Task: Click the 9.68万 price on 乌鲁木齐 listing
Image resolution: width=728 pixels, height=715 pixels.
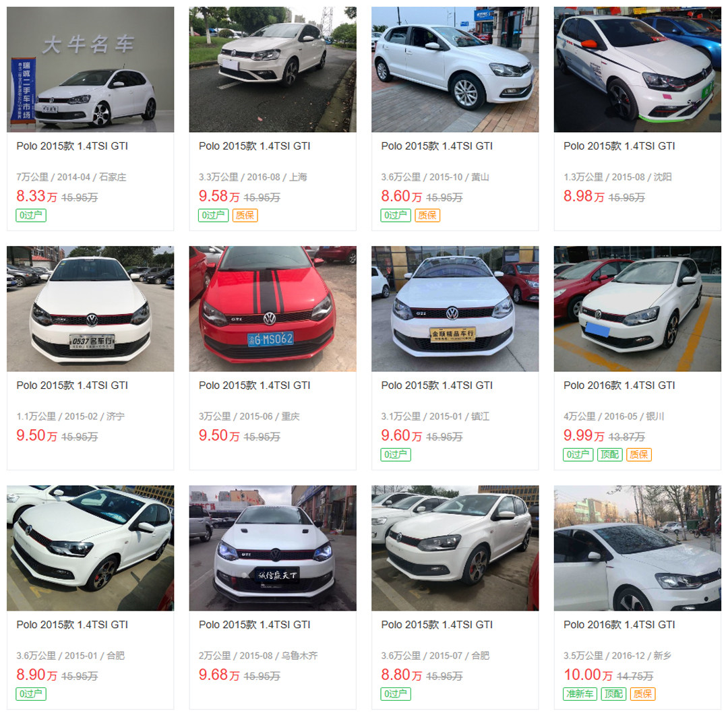Action: (219, 675)
